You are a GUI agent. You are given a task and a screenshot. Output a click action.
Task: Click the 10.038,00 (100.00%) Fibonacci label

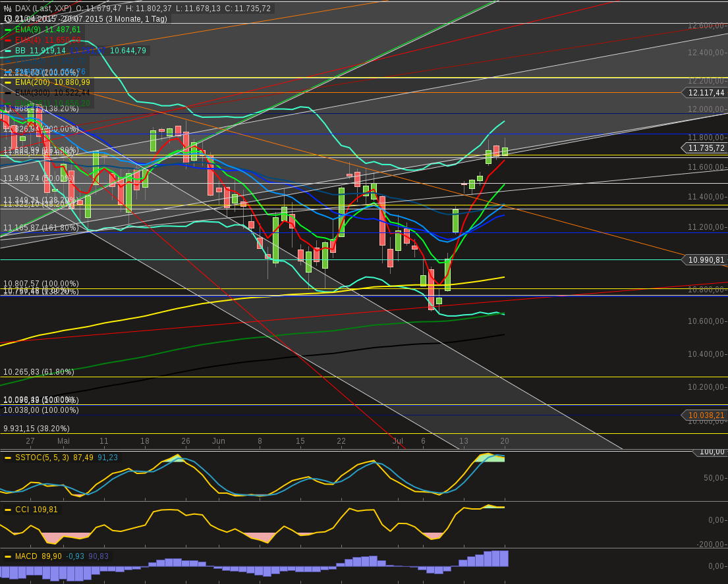pyautogui.click(x=41, y=410)
